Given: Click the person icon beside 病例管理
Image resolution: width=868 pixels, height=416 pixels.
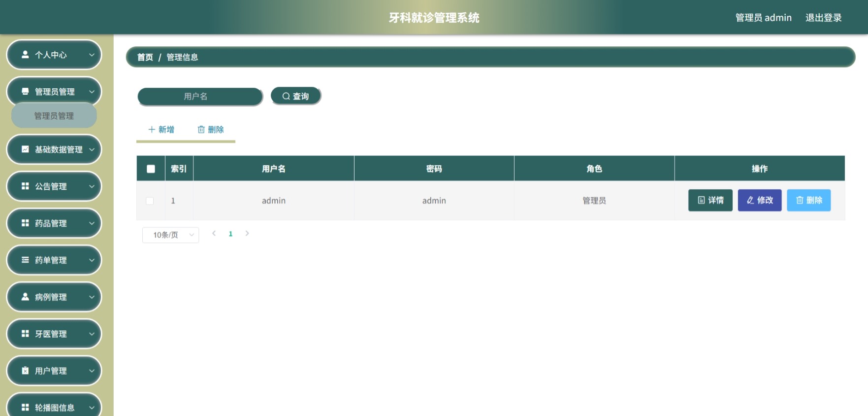Looking at the screenshot, I should tap(25, 297).
